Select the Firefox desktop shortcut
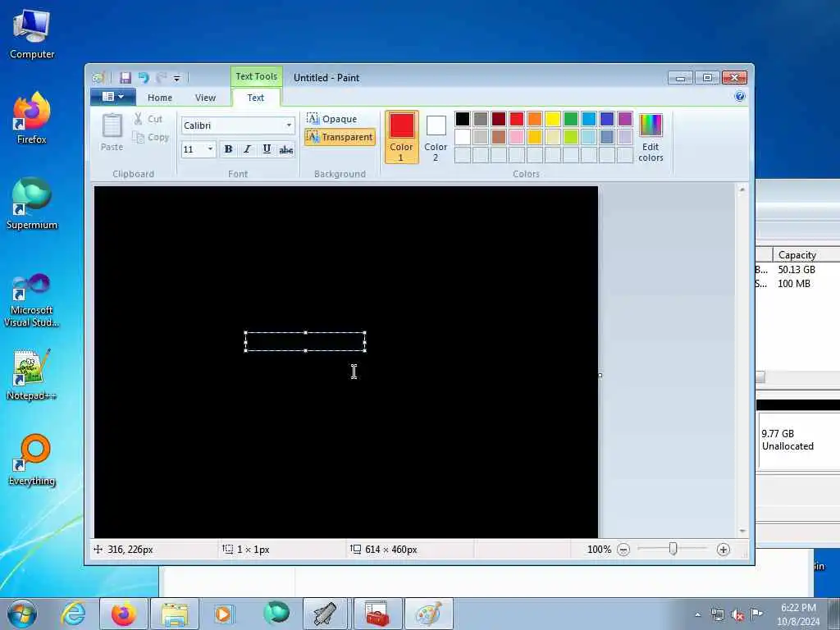Image resolution: width=840 pixels, height=630 pixels. 32,118
